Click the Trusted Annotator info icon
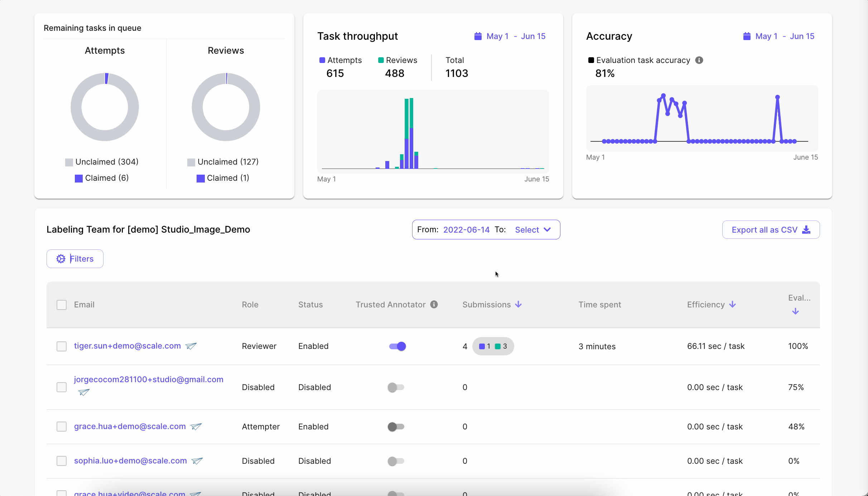Viewport: 868px width, 496px height. 434,305
